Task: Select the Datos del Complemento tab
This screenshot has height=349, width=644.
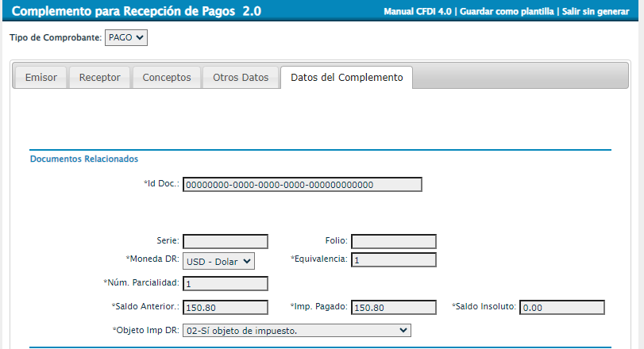Action: [346, 78]
